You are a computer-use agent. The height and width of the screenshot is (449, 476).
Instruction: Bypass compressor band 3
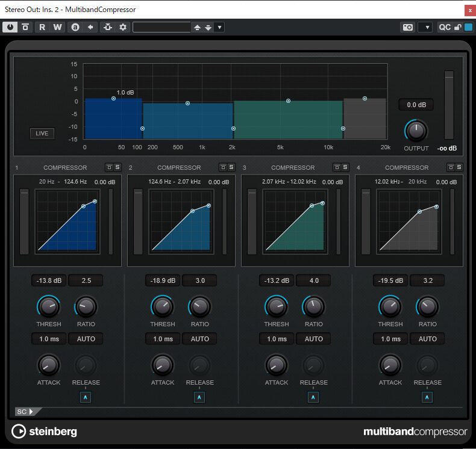tap(337, 167)
